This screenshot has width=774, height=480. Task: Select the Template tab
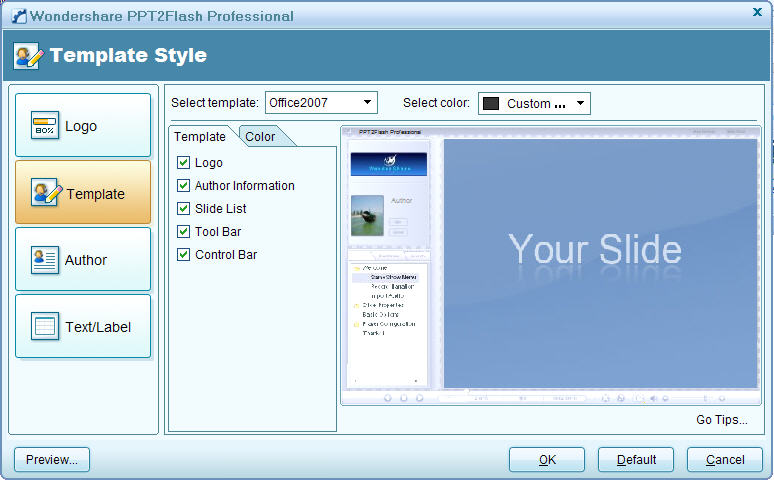coord(200,136)
